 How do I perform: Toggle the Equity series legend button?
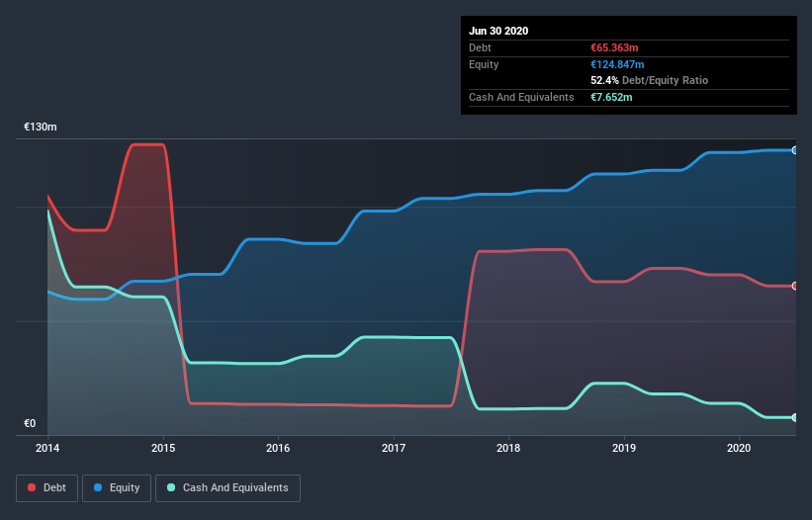click(x=117, y=488)
